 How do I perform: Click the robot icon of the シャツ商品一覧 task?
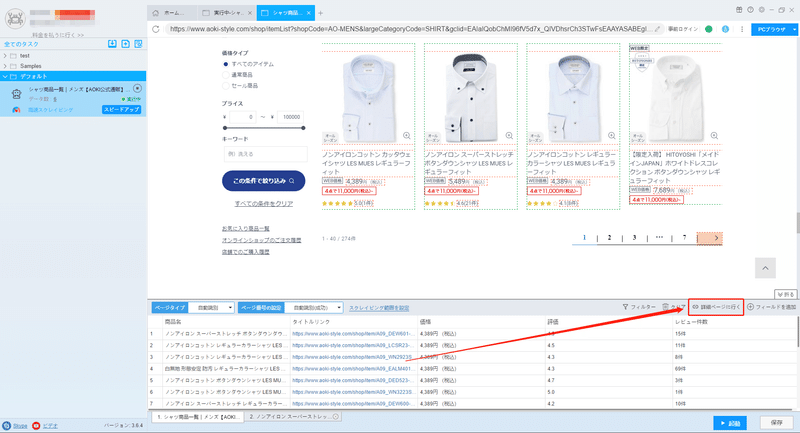(16, 94)
